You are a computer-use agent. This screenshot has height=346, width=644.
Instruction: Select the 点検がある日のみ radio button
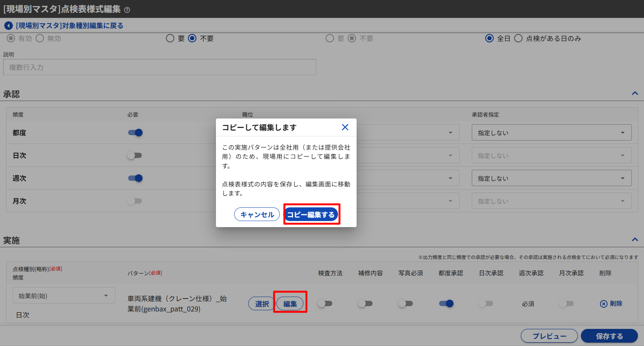(518, 38)
